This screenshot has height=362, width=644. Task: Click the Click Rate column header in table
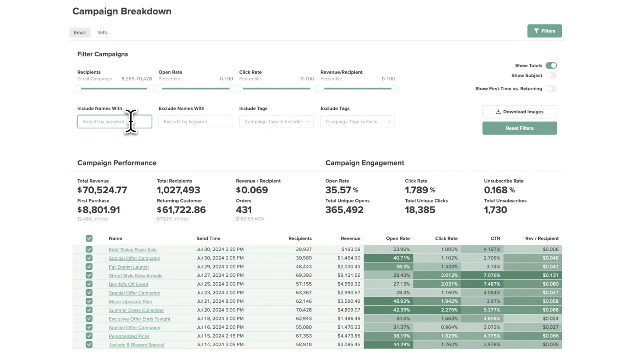pos(446,238)
